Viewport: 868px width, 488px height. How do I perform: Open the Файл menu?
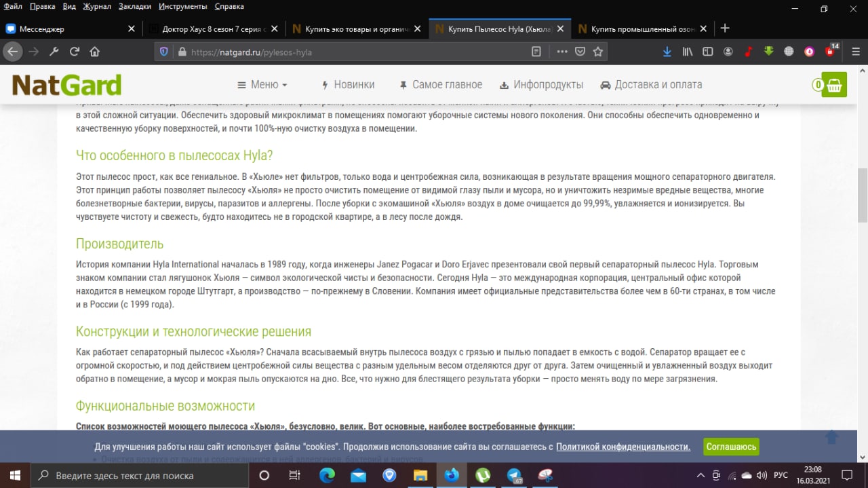coord(12,6)
